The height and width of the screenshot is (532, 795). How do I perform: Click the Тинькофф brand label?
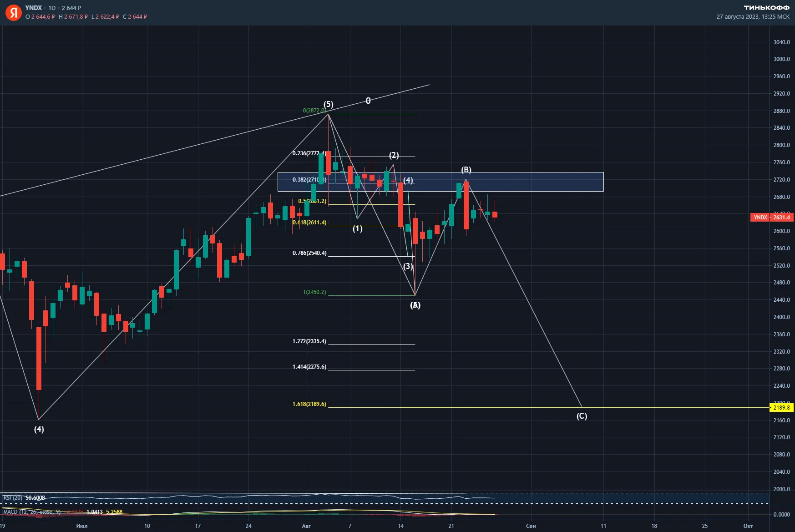tap(766, 8)
